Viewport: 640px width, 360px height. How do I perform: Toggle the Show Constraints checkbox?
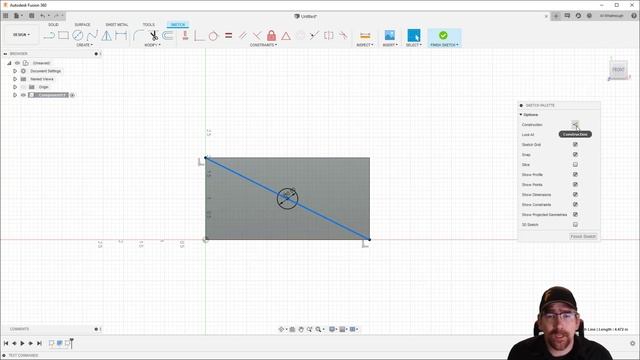coord(575,204)
